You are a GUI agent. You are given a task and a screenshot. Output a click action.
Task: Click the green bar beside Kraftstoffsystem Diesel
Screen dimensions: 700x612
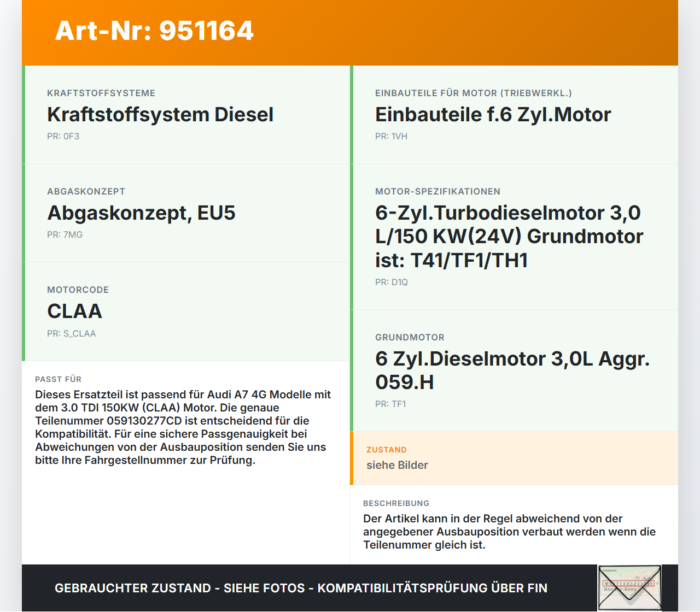[23, 115]
